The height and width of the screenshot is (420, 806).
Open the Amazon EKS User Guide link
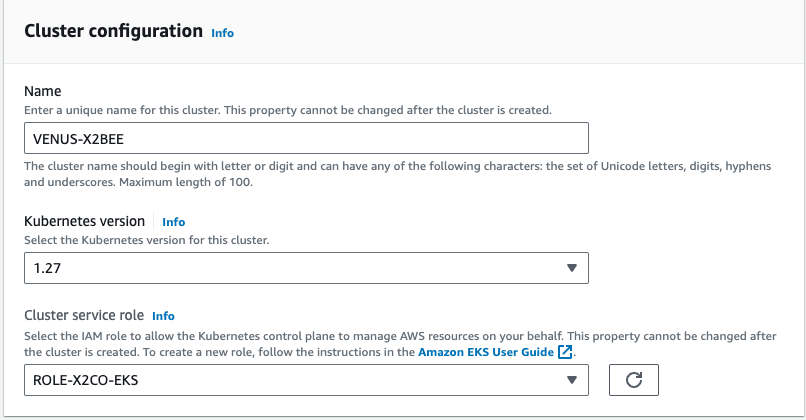486,353
